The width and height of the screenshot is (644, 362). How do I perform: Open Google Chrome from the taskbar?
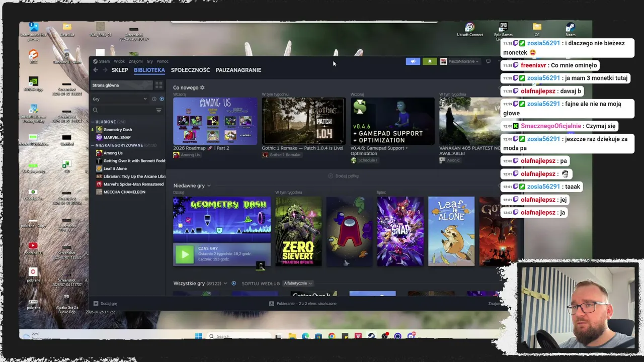tap(332, 336)
